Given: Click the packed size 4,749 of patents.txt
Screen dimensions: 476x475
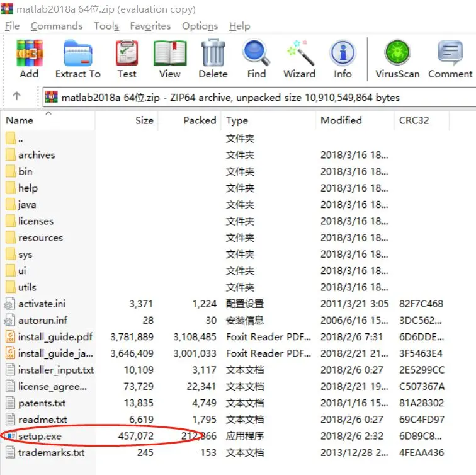Looking at the screenshot, I should pyautogui.click(x=204, y=403).
